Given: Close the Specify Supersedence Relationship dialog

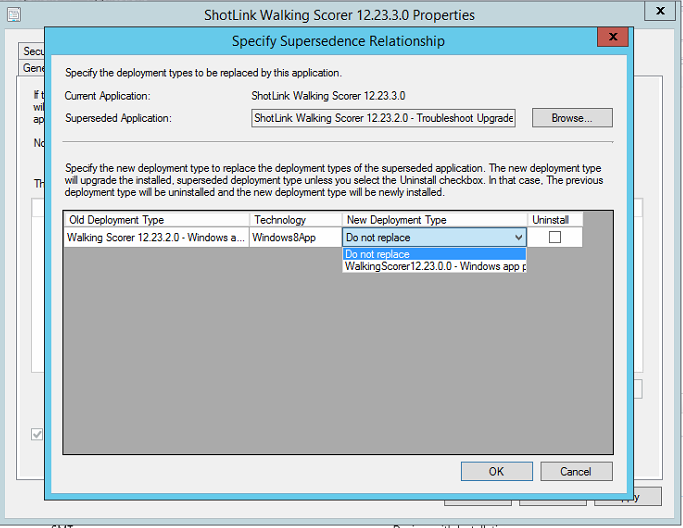Looking at the screenshot, I should pyautogui.click(x=613, y=37).
